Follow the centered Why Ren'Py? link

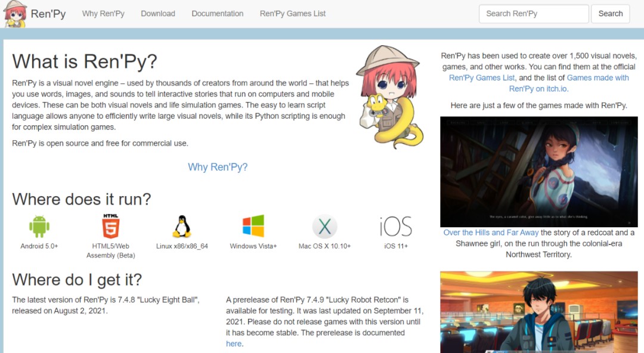[x=218, y=167]
